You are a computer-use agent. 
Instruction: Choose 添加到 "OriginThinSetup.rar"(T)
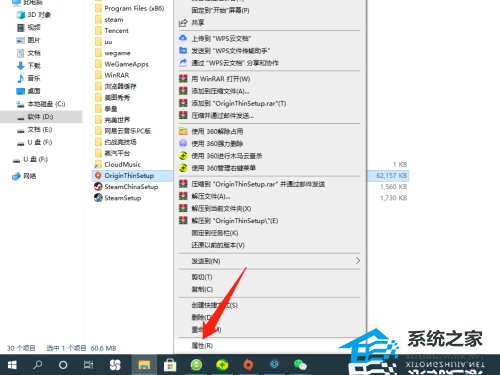[x=233, y=103]
